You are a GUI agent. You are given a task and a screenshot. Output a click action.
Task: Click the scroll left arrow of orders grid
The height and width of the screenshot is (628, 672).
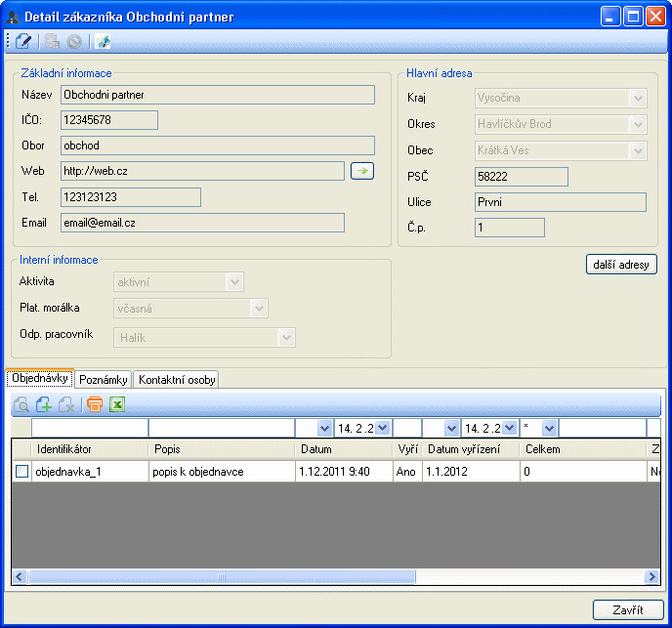[20, 576]
